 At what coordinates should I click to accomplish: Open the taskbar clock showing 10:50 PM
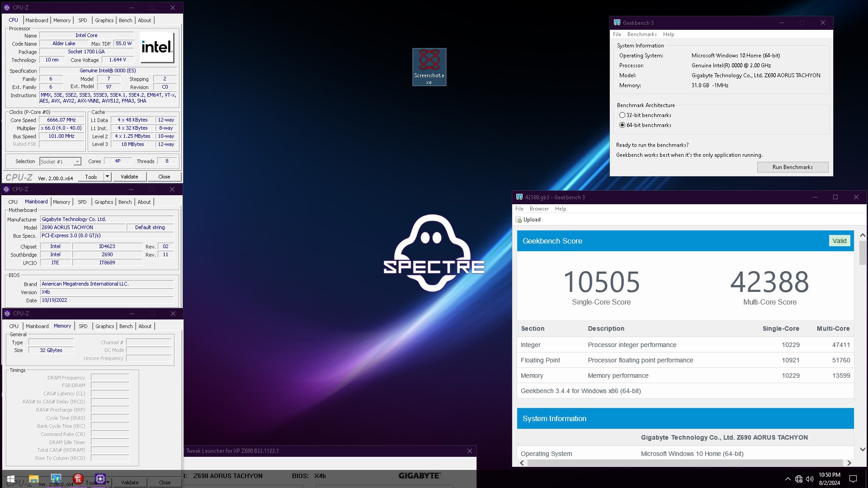point(829,479)
